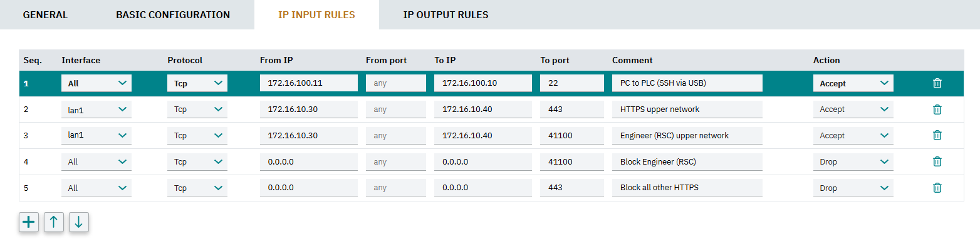This screenshot has height=239, width=980.
Task: Open the BASIC CONFIGURATION tab
Action: [x=173, y=14]
